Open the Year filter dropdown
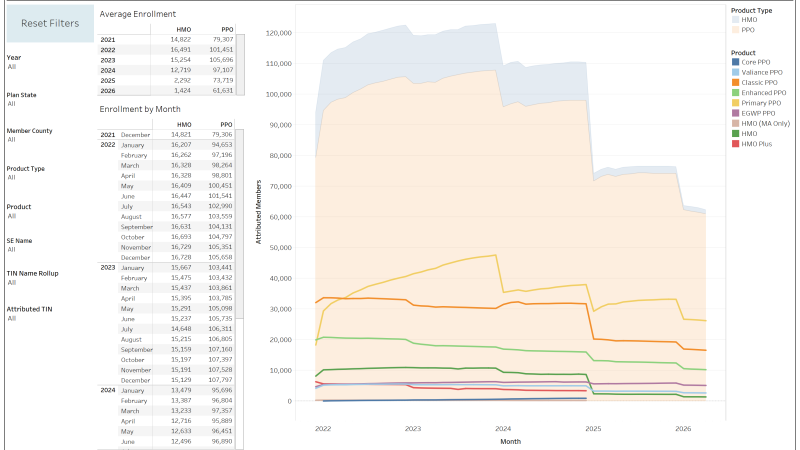The image size is (800, 450). [12, 66]
